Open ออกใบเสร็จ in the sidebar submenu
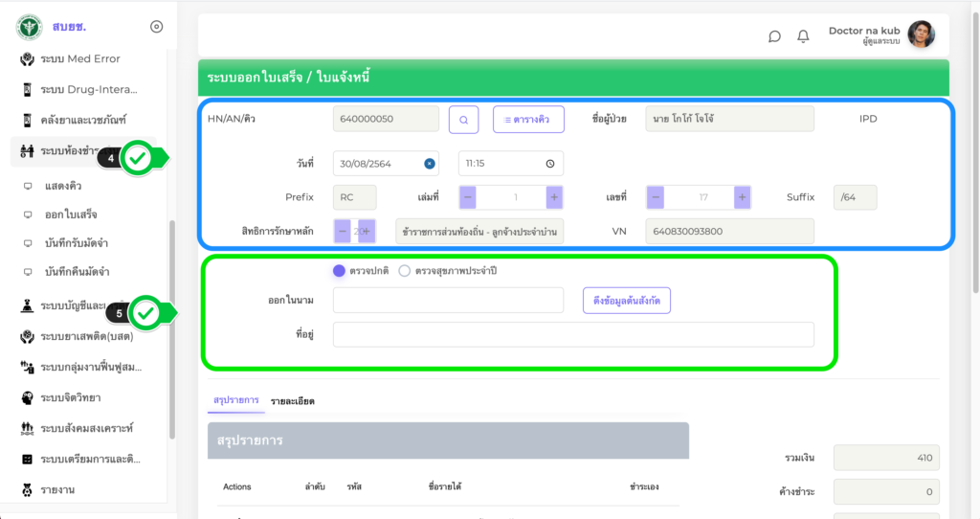This screenshot has width=980, height=519. click(x=71, y=214)
